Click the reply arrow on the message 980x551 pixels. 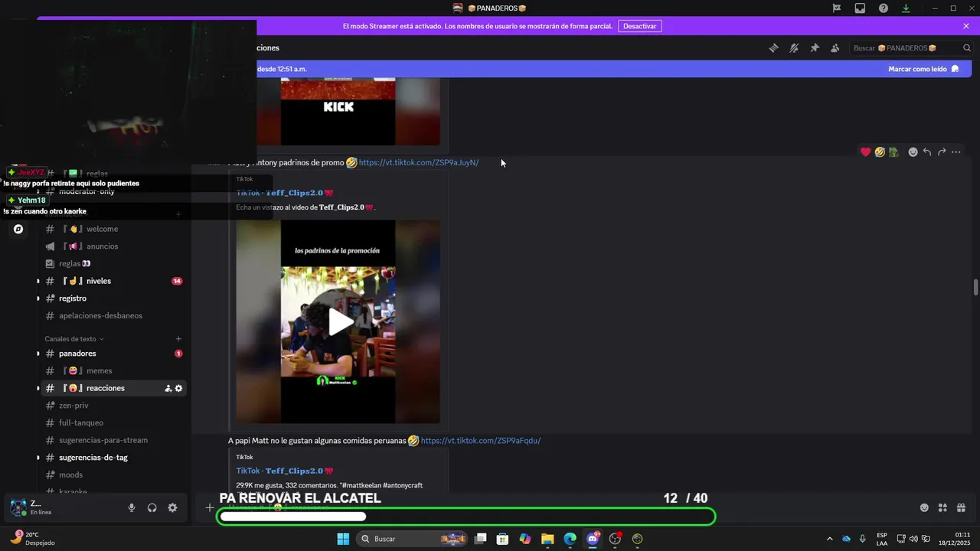coord(927,152)
